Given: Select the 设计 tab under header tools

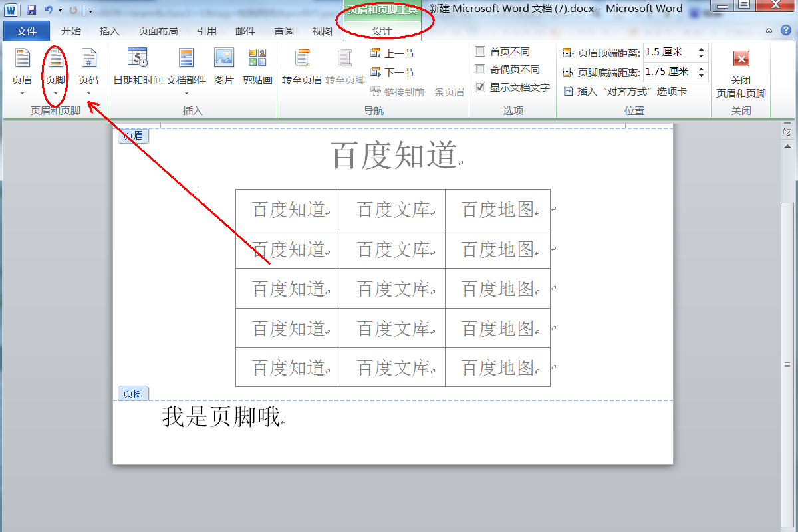Looking at the screenshot, I should [x=382, y=31].
